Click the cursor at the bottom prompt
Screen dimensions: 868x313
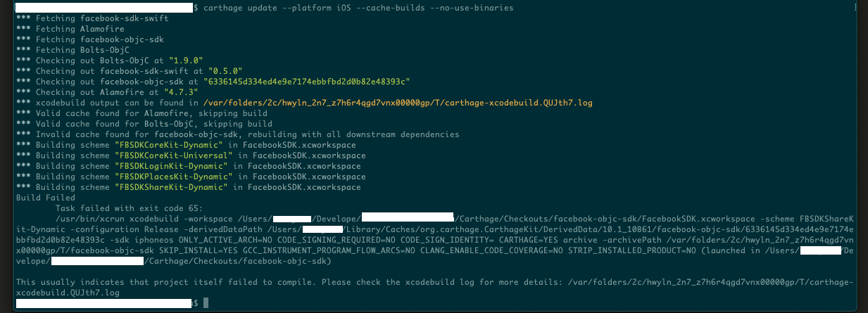206,303
